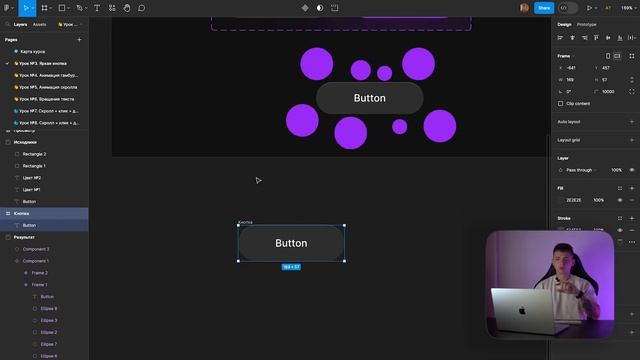Collapse the Component 1 layer
This screenshot has height=360, width=640.
pyautogui.click(x=17, y=261)
